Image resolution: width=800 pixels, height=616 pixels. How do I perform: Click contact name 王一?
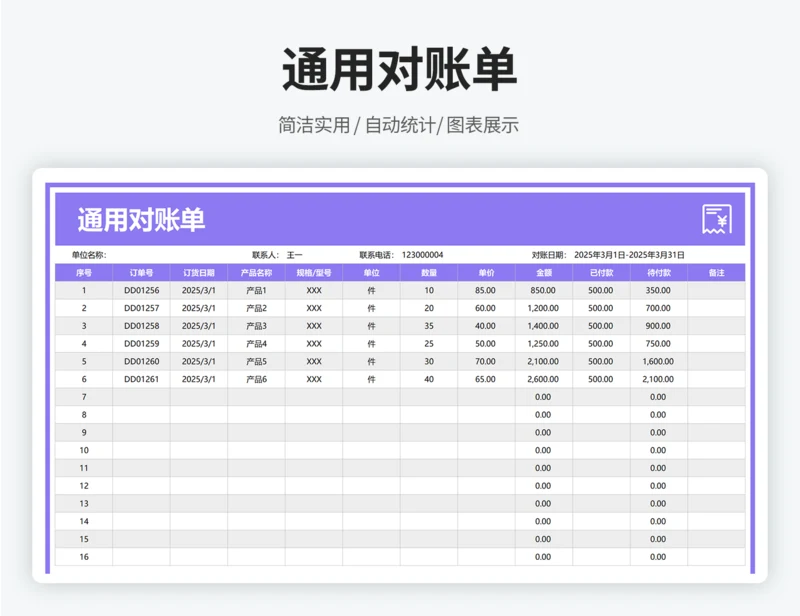(294, 255)
